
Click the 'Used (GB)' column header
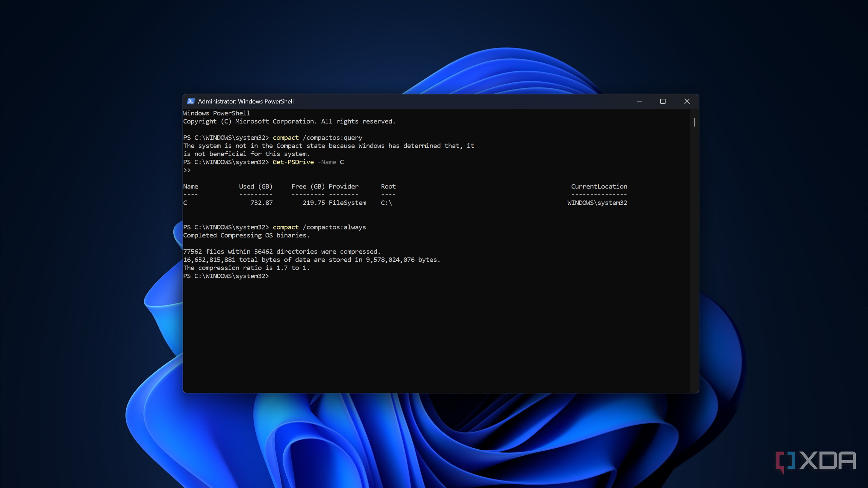click(x=256, y=187)
